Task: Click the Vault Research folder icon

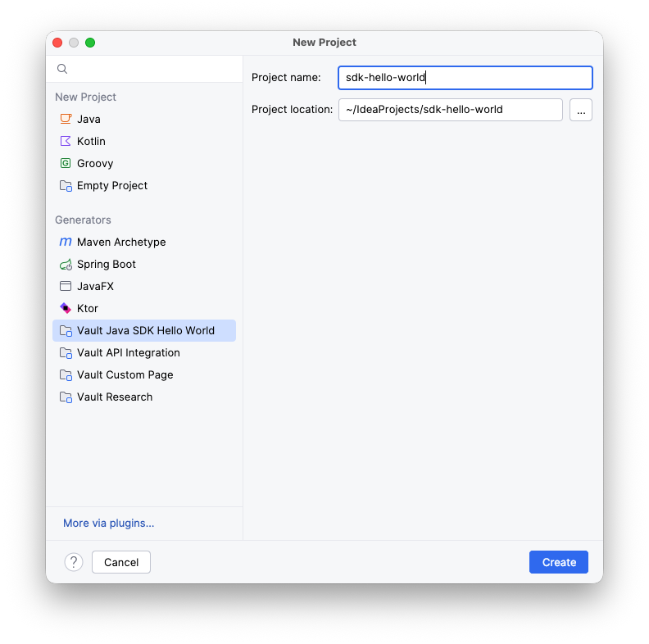Action: (66, 397)
